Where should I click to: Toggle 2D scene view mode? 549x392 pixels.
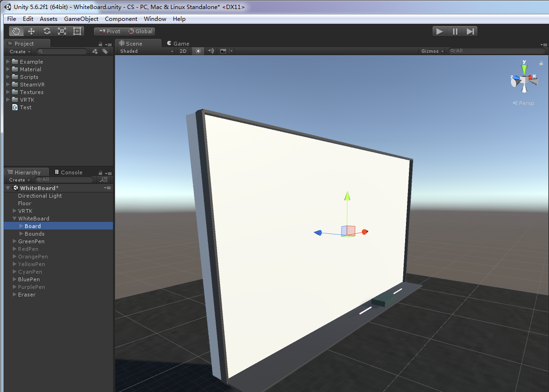click(x=183, y=51)
